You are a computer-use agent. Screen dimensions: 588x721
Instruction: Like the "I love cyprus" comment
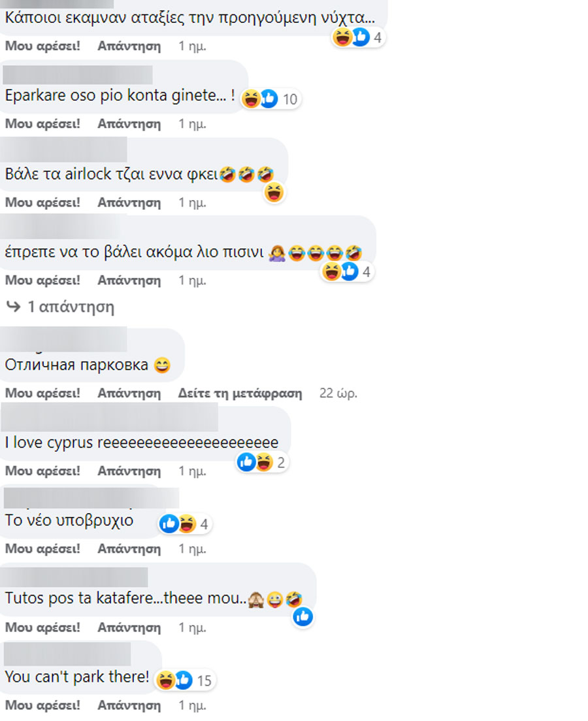coord(42,471)
